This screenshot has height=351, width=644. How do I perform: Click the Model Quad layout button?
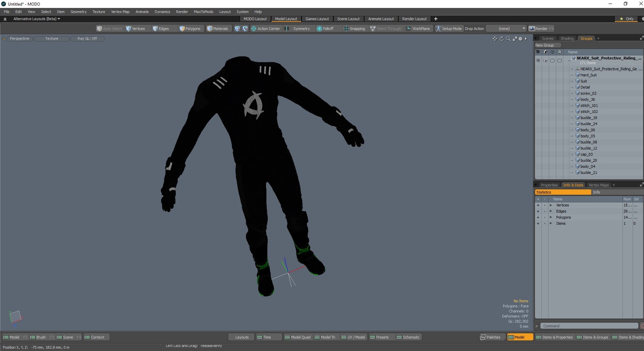297,337
